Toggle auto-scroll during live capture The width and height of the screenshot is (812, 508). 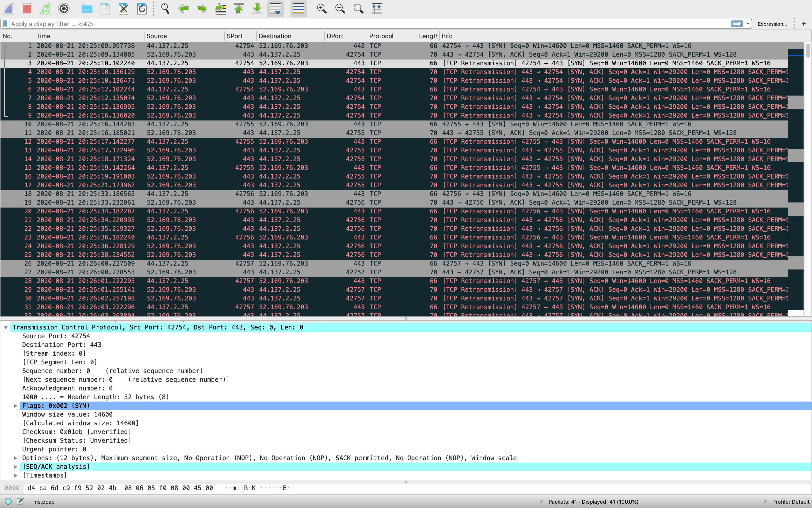275,9
